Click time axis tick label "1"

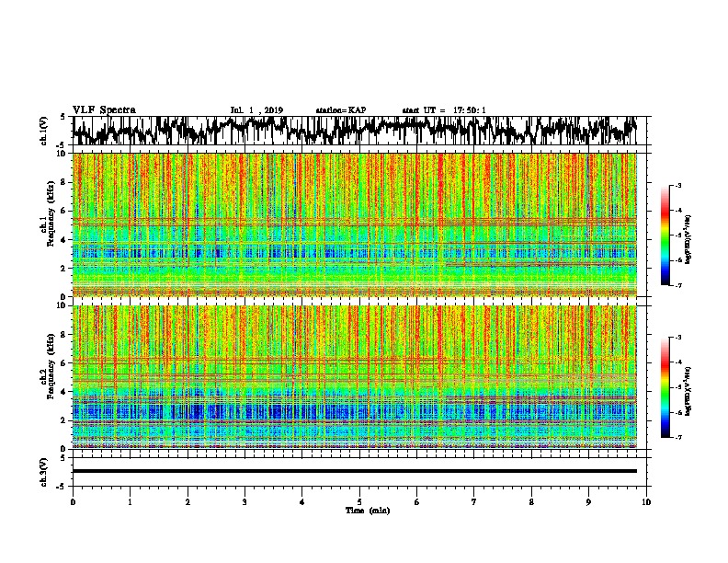(130, 502)
